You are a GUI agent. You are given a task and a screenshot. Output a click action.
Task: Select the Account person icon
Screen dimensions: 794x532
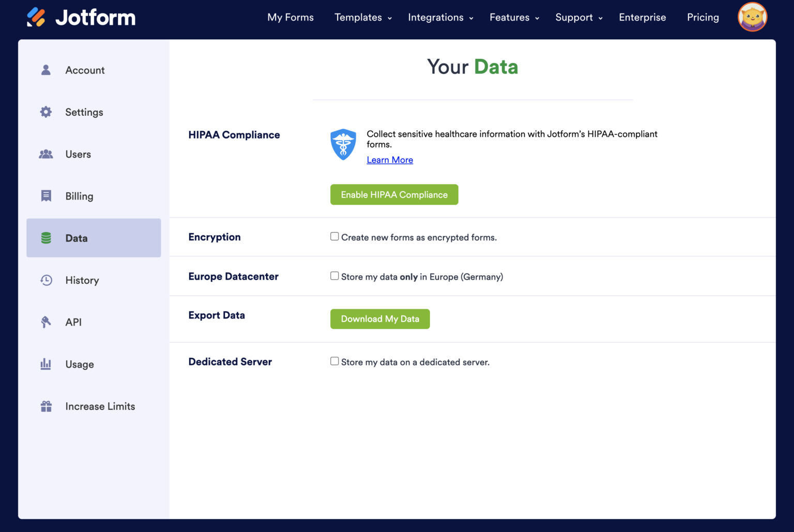pyautogui.click(x=46, y=70)
